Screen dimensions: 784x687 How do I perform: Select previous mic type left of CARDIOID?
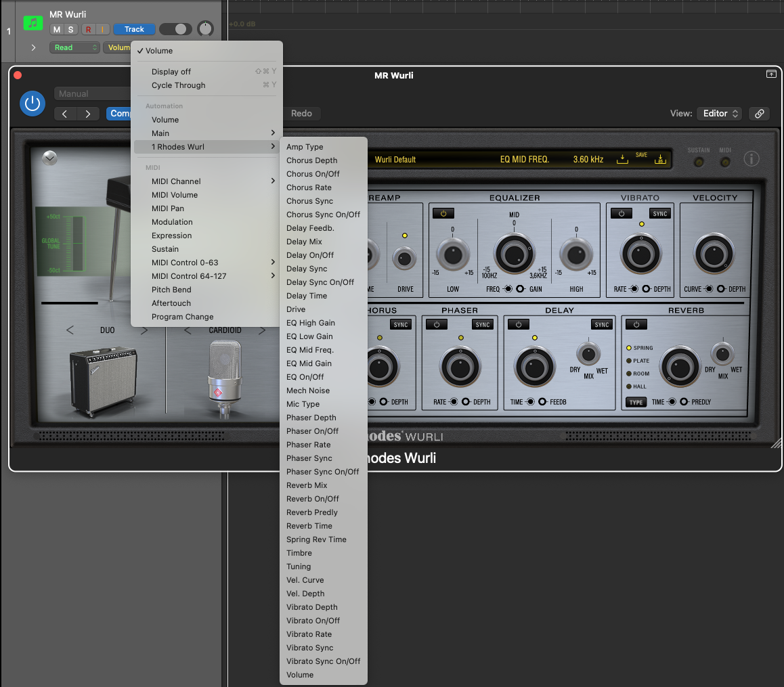188,330
